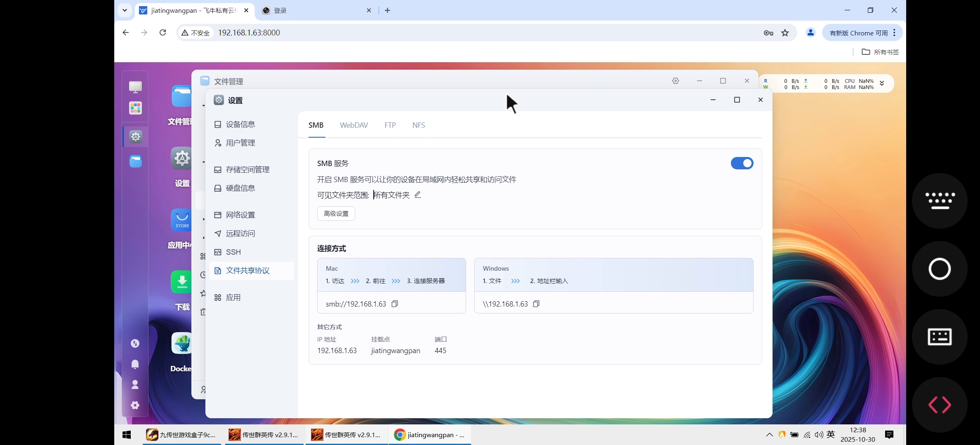Viewport: 980px width, 445px height.
Task: Open the notification bell in left dock
Action: 135,364
